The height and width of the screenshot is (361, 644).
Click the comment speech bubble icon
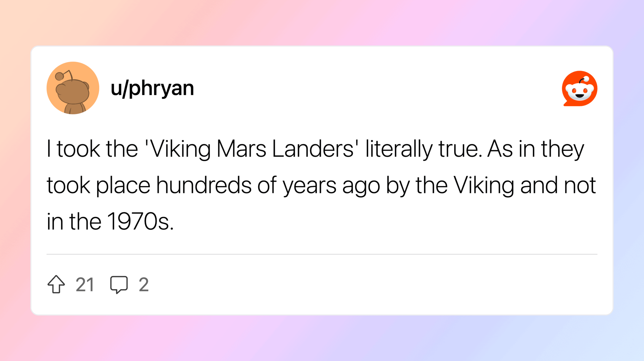point(119,284)
